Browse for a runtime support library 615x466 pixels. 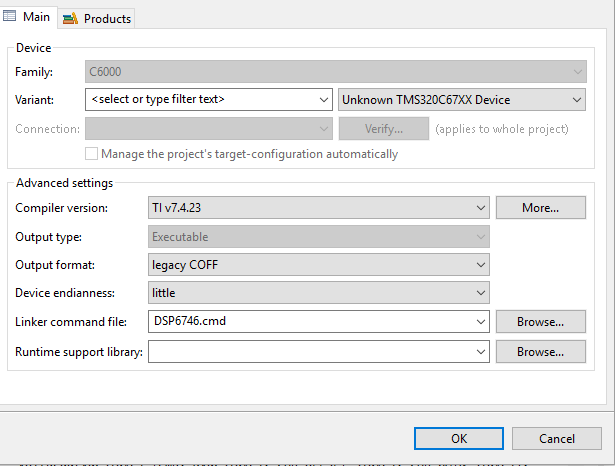pos(540,352)
